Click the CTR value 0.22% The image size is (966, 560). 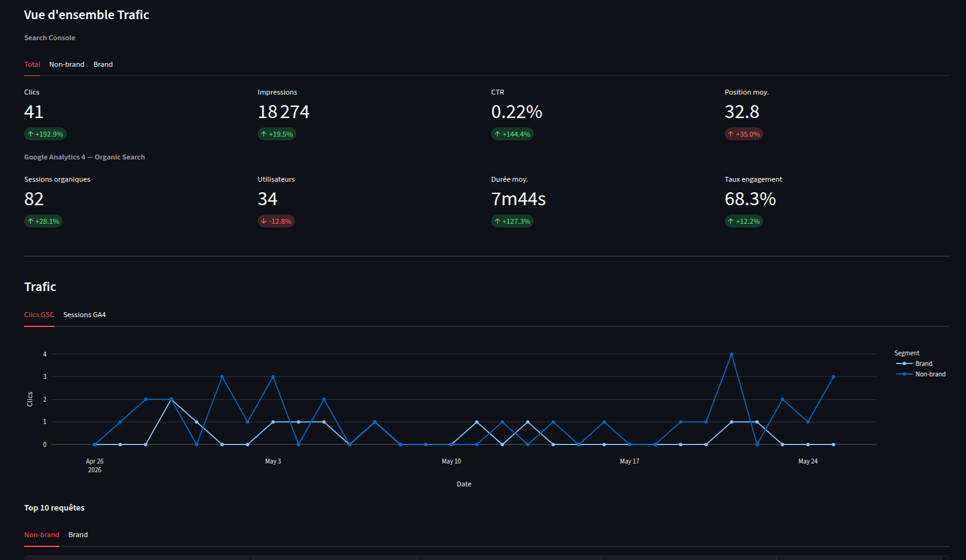(516, 112)
